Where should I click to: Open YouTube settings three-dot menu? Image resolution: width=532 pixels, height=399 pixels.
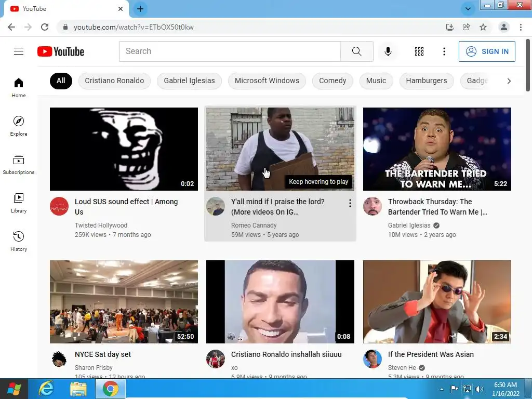tap(444, 51)
